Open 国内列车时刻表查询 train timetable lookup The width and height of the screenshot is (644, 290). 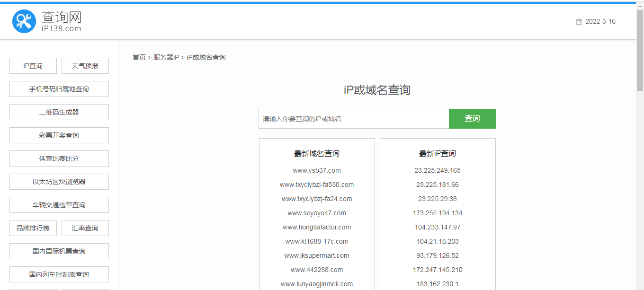(x=59, y=274)
